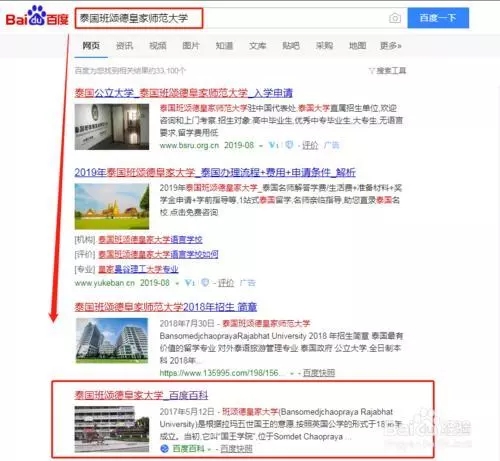The image size is (500, 461).
Task: Open the Baidu logo homepage
Action: click(x=37, y=16)
